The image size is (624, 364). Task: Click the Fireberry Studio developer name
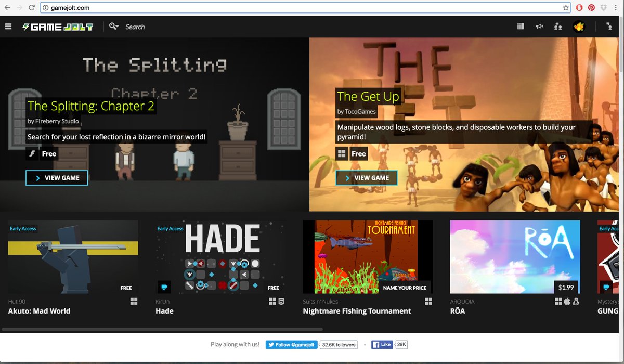tap(57, 121)
